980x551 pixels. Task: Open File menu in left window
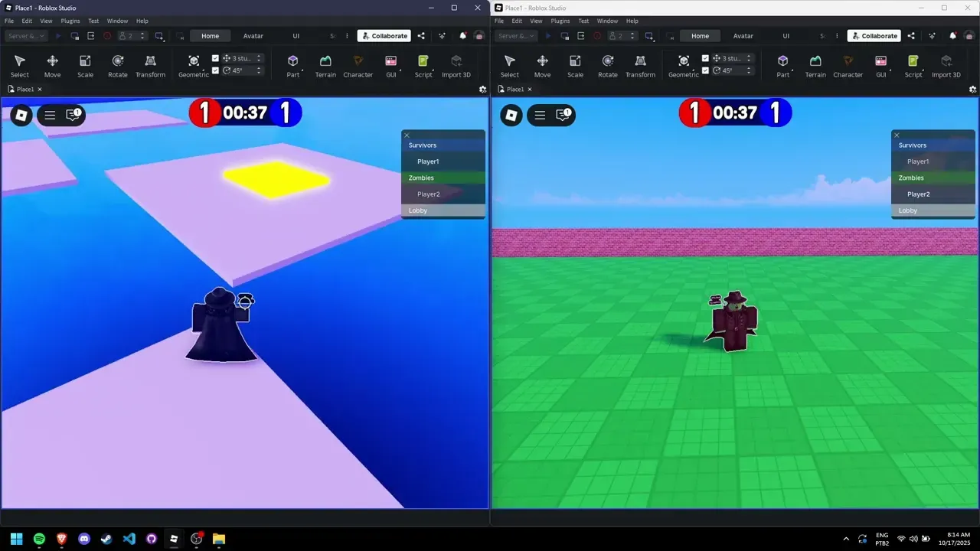[x=9, y=21]
